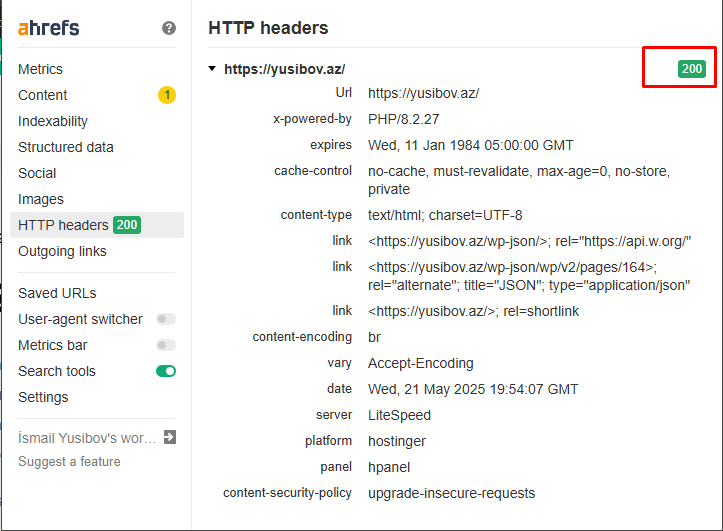Image resolution: width=723 pixels, height=531 pixels.
Task: Collapse the https://yusibov.az/ header section
Action: point(212,69)
